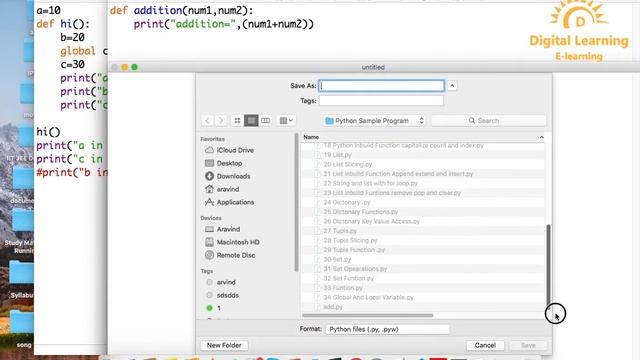Click the hi() call line in left editor

pos(49,132)
